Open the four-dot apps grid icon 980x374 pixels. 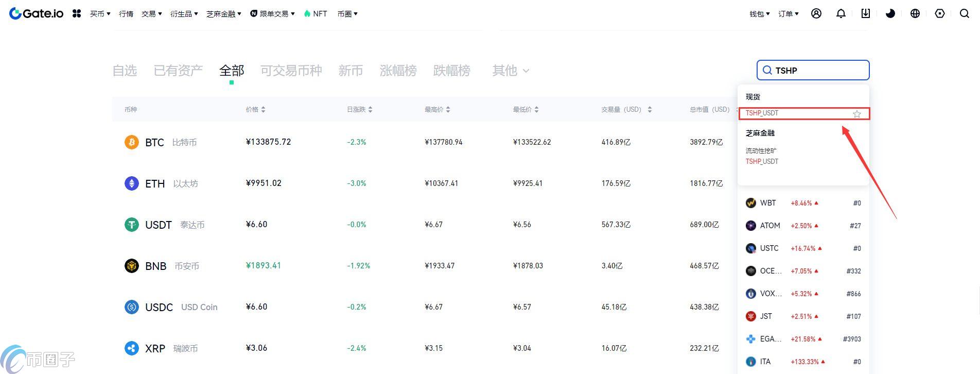tap(77, 14)
